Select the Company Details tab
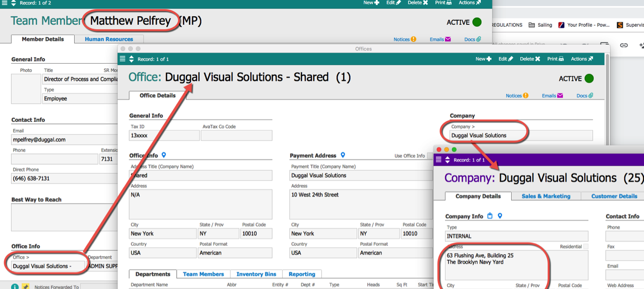This screenshot has width=644, height=289. click(x=478, y=196)
